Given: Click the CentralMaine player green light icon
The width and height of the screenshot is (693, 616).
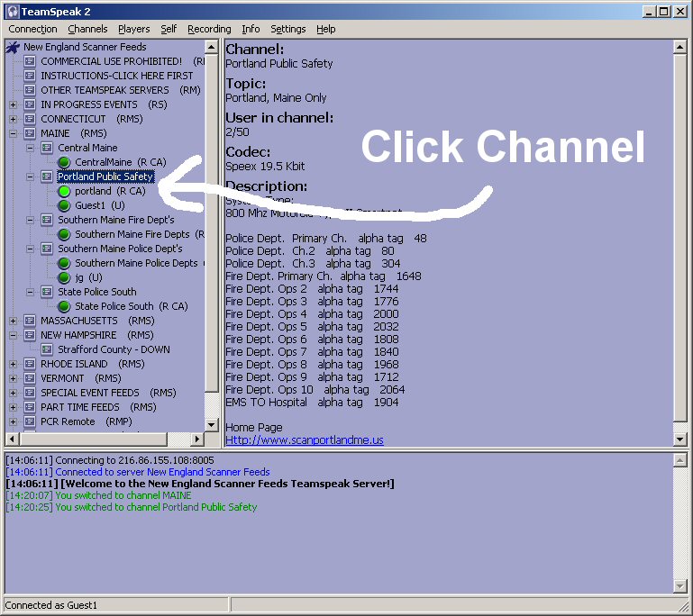Looking at the screenshot, I should (64, 162).
